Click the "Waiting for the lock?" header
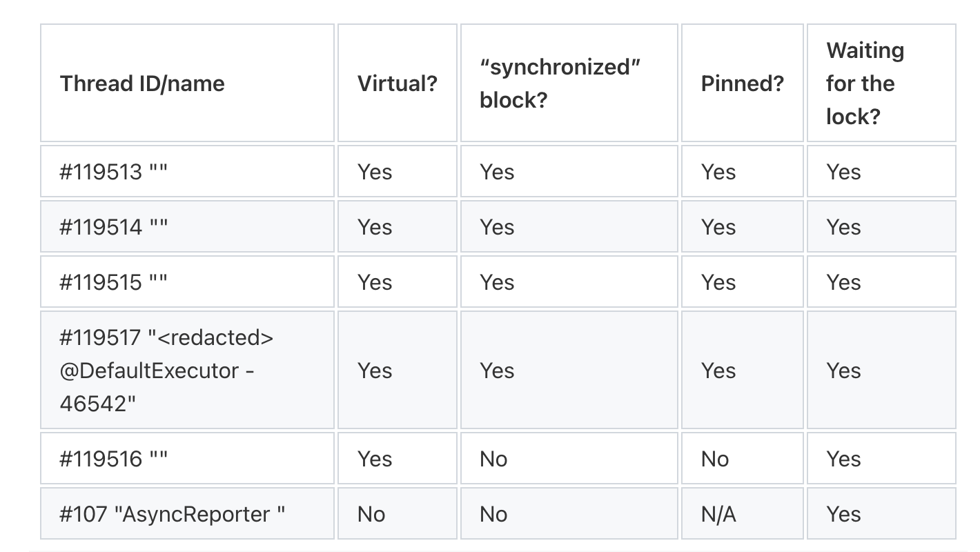 point(881,83)
